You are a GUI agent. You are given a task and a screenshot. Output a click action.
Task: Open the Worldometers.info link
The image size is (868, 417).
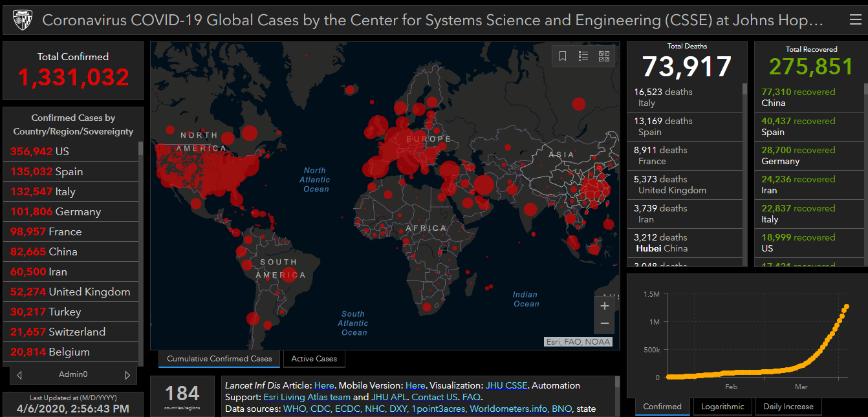[x=508, y=409]
